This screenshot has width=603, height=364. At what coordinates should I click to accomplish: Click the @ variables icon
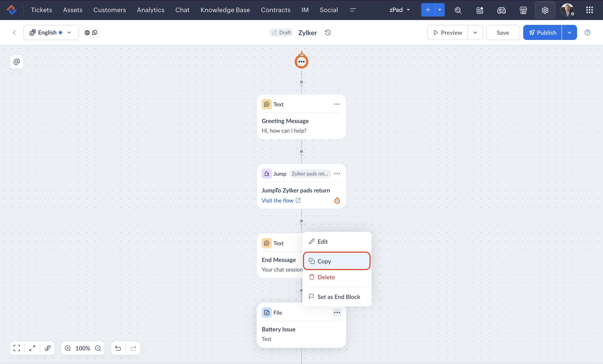(x=17, y=62)
